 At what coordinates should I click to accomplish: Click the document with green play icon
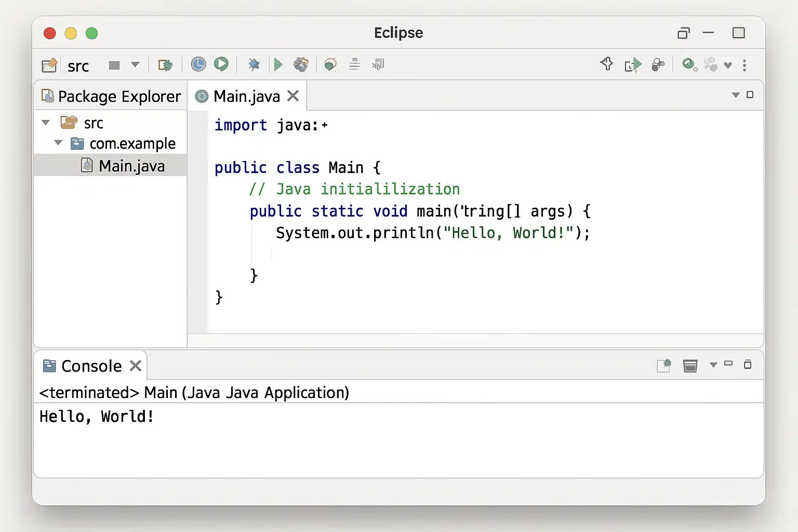633,65
